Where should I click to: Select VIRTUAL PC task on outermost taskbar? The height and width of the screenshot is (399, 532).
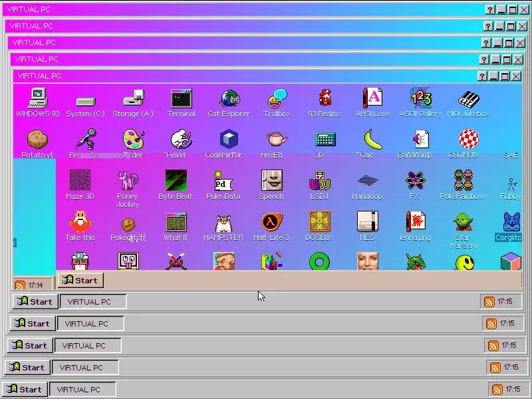[x=82, y=390]
